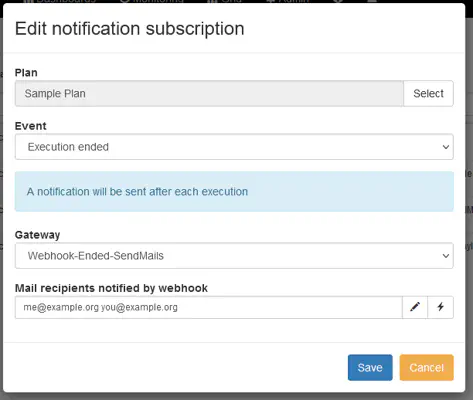The width and height of the screenshot is (473, 400).
Task: Click the Sample Plan read-only field
Action: coord(209,93)
